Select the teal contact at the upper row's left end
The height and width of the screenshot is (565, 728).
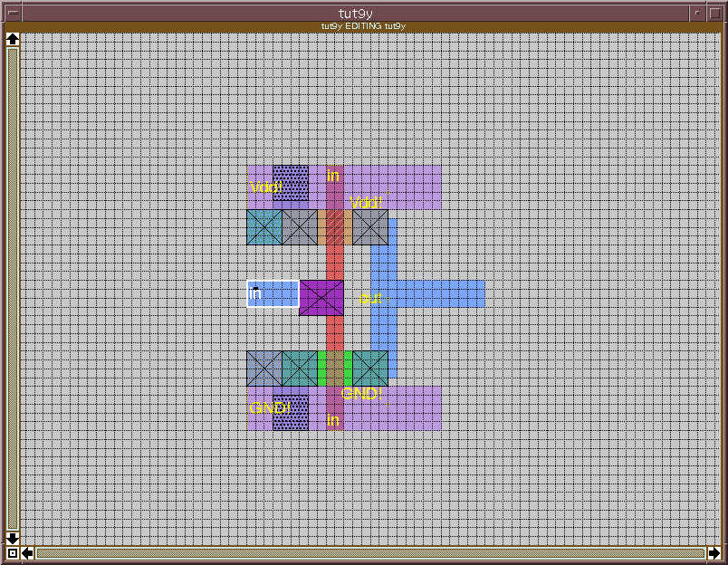(x=264, y=227)
